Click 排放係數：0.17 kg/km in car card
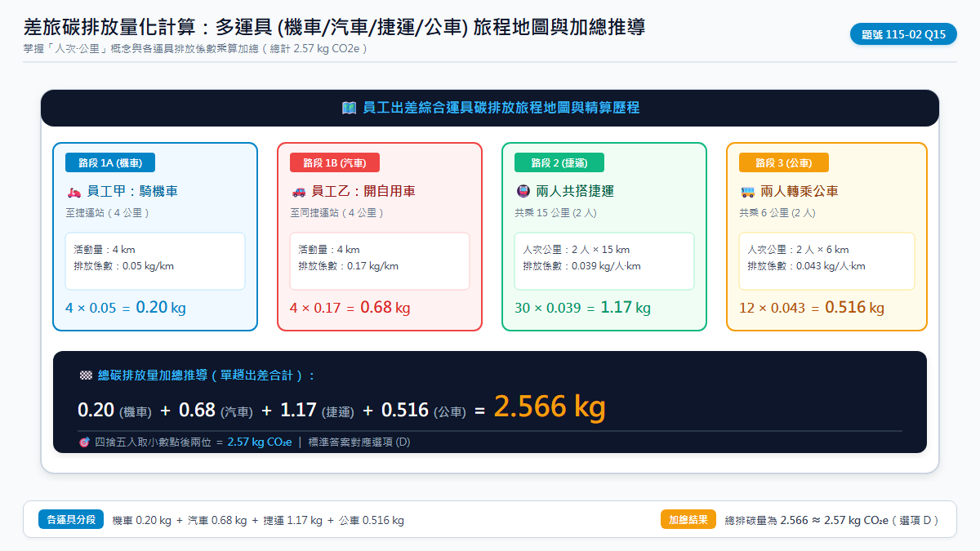This screenshot has height=551, width=980. pos(348,266)
